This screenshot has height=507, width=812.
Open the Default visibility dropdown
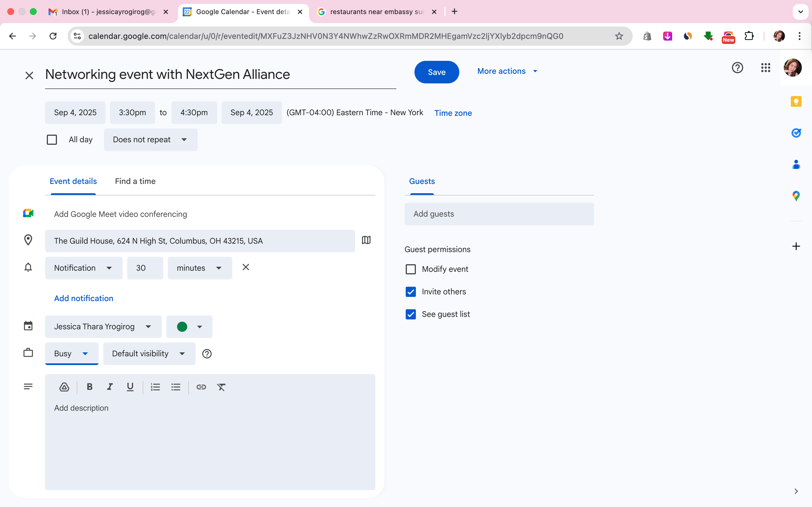[x=149, y=353]
